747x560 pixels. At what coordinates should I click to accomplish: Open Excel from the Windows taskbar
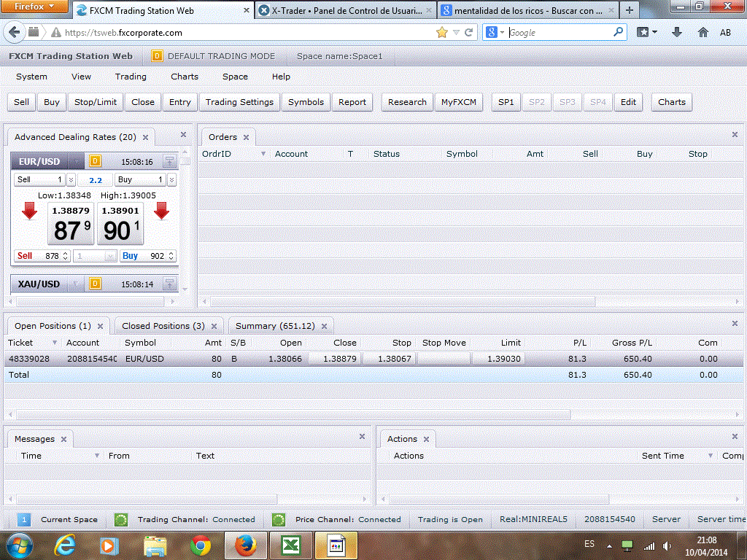[x=291, y=545]
